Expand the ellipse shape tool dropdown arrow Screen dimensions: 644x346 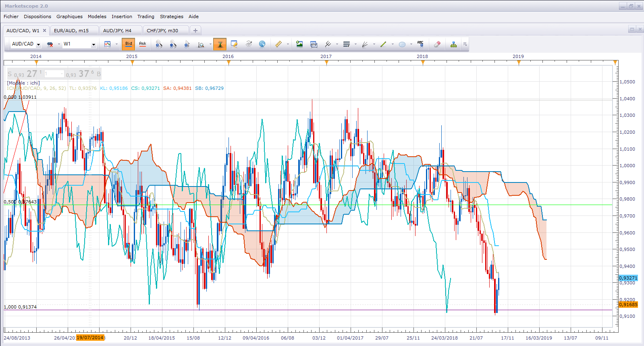(411, 44)
